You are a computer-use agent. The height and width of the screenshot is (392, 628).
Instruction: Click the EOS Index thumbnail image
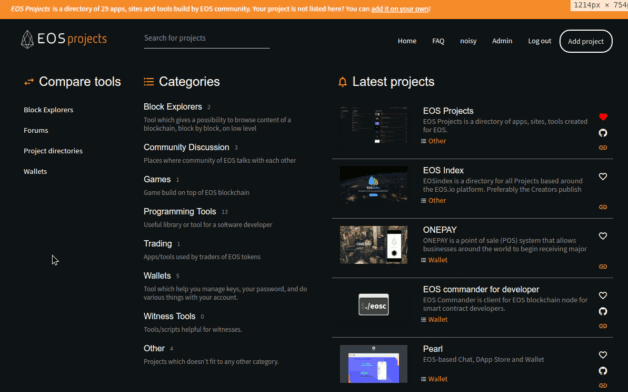pyautogui.click(x=374, y=185)
